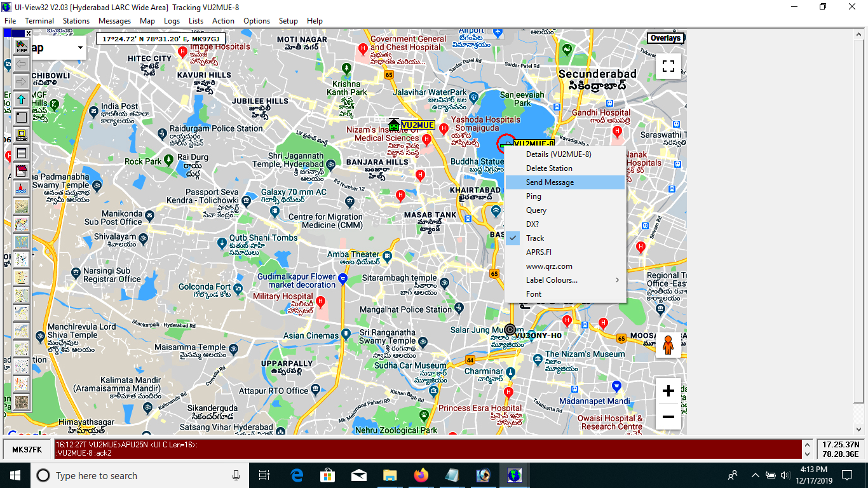Open the Messages menu
Screen dimensions: 868x488
115,21
